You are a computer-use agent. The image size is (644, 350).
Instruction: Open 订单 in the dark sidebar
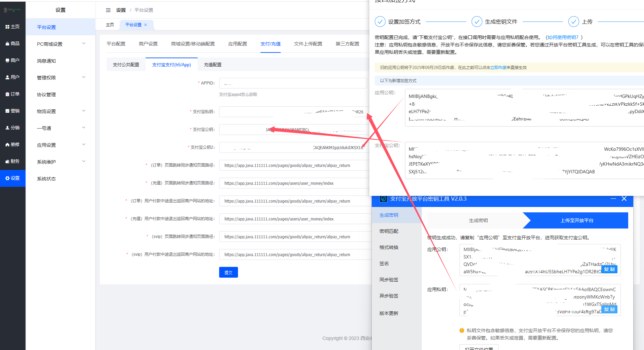pos(13,94)
